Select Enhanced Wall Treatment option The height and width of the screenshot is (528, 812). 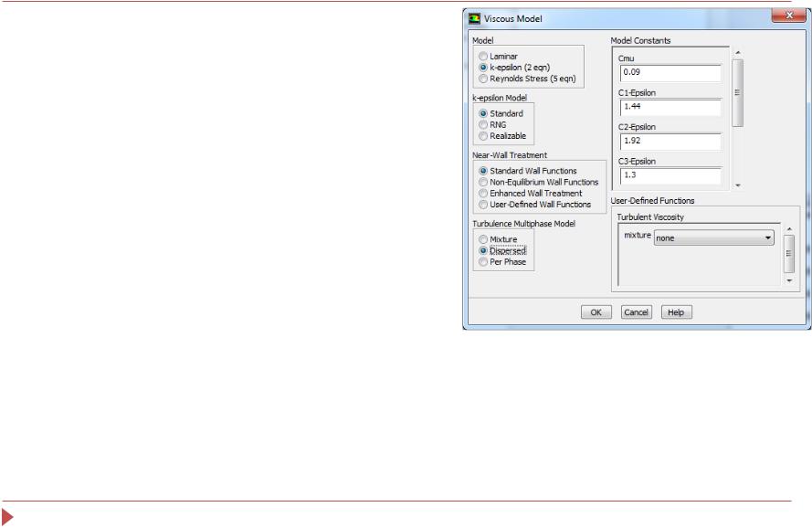pos(483,194)
